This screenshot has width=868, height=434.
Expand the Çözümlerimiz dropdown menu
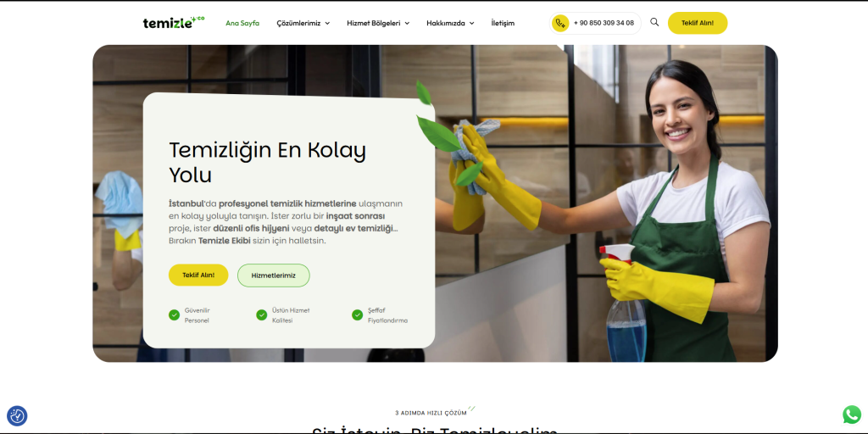coord(303,23)
